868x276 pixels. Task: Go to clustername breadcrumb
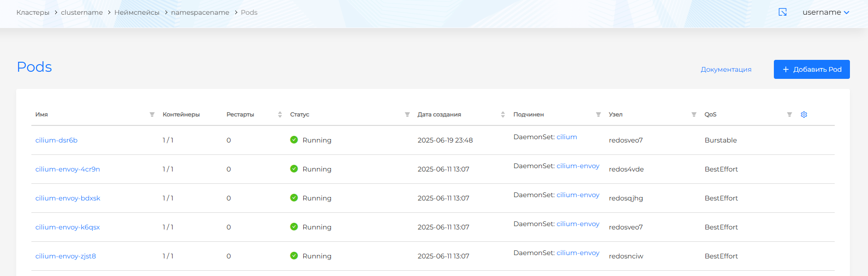pyautogui.click(x=82, y=12)
